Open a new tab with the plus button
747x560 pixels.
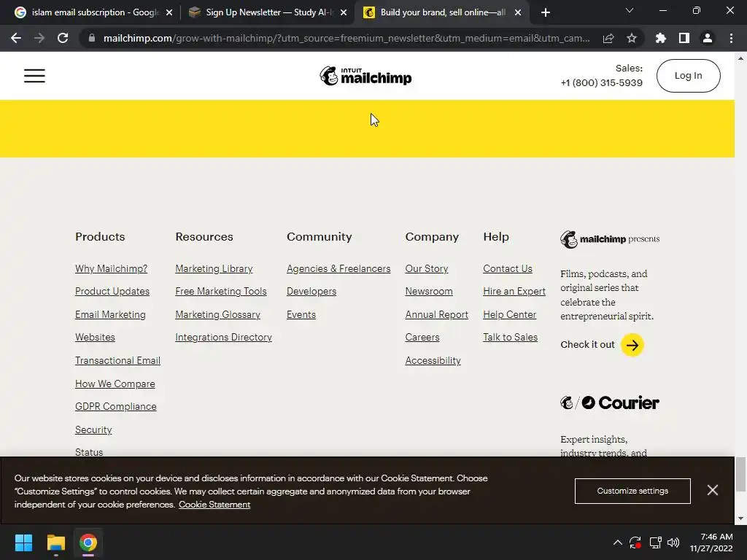pyautogui.click(x=546, y=12)
